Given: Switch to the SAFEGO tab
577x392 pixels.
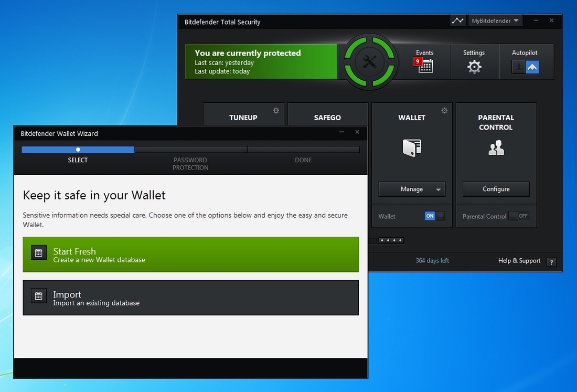Looking at the screenshot, I should pyautogui.click(x=327, y=117).
